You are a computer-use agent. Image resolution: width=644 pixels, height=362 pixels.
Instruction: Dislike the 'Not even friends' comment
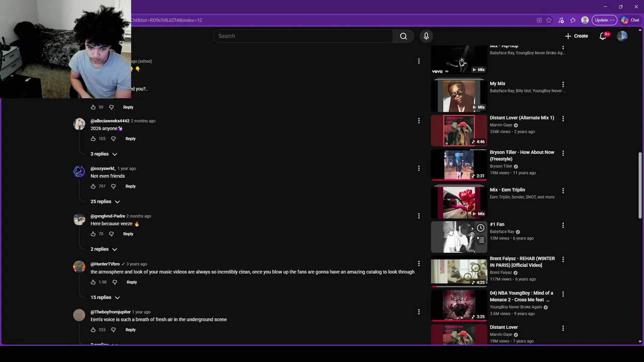point(113,187)
